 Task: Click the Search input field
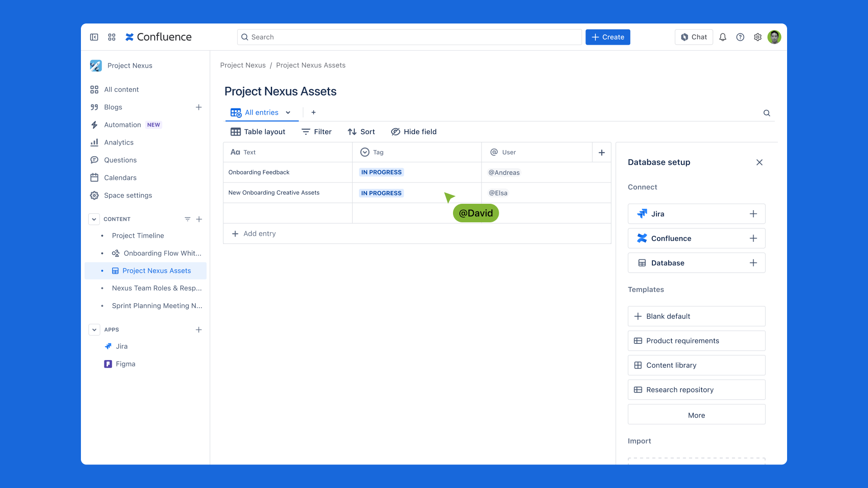point(409,37)
